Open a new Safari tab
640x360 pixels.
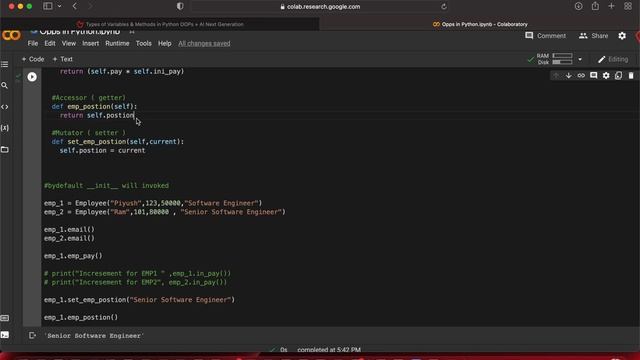[611, 6]
